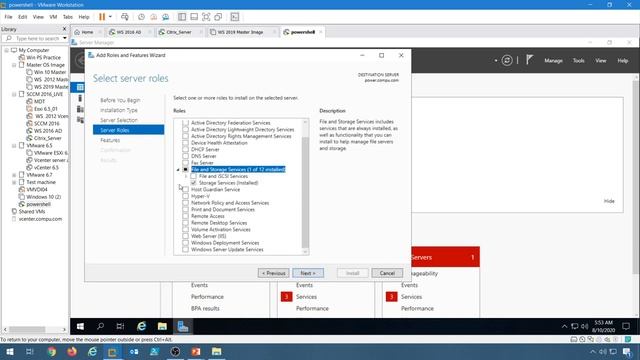
Task: Collapse the Master OS Image folder
Action: click(x=14, y=65)
